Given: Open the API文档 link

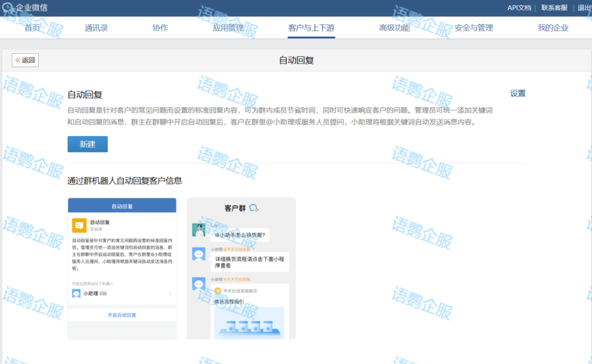Looking at the screenshot, I should tap(519, 8).
